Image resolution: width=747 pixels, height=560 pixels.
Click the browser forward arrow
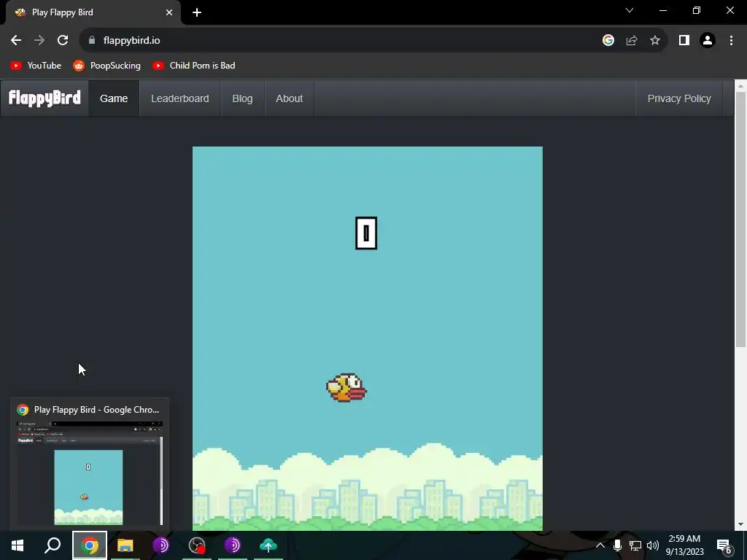[39, 41]
